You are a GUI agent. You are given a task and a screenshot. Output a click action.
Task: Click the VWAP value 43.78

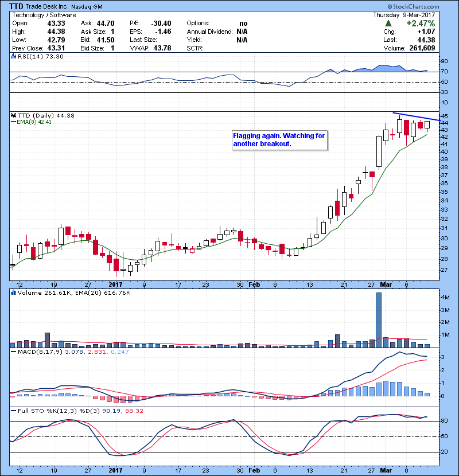(x=162, y=48)
